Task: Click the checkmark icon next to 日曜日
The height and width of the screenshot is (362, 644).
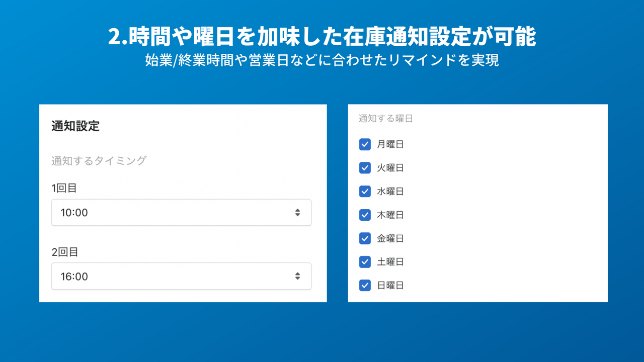Action: coord(365,285)
